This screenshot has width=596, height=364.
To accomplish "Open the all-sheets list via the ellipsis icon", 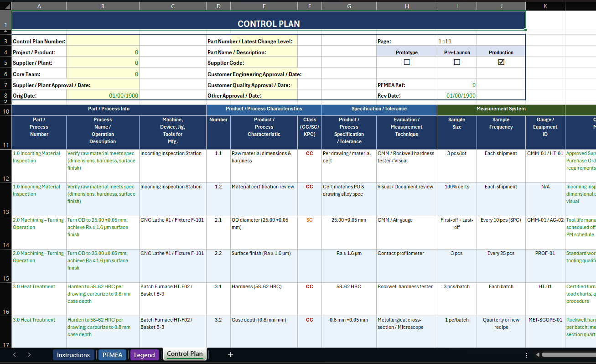I will click(x=526, y=354).
